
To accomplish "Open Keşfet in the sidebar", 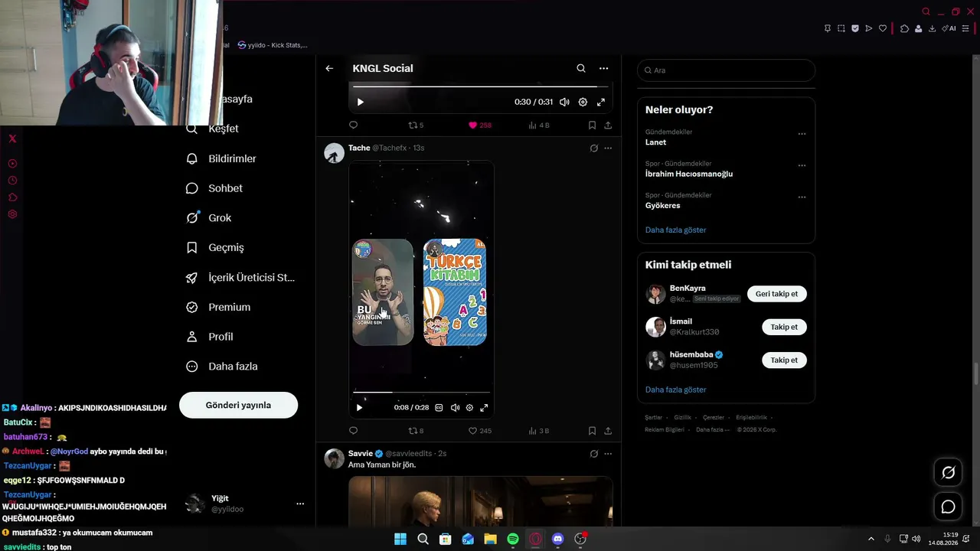I will point(213,129).
